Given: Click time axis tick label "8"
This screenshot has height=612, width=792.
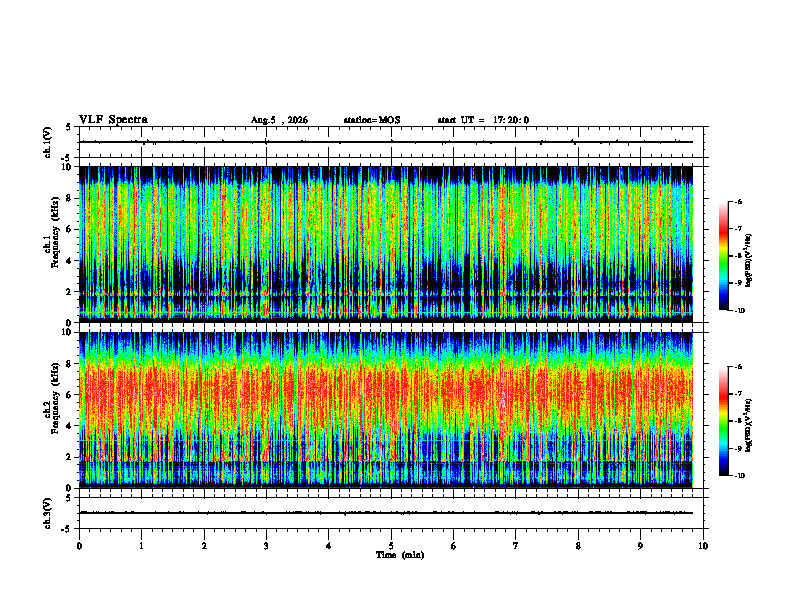Looking at the screenshot, I should pos(578,546).
